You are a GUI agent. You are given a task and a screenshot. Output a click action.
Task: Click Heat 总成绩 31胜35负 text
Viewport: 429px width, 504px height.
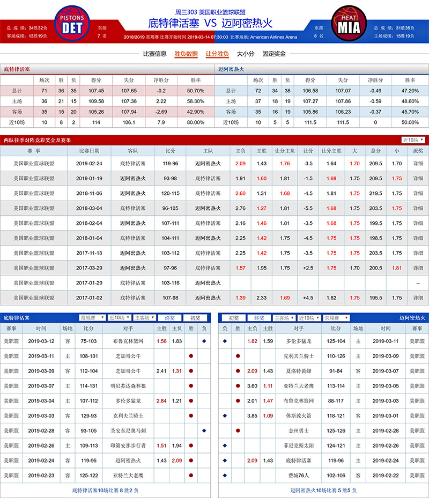[394, 28]
